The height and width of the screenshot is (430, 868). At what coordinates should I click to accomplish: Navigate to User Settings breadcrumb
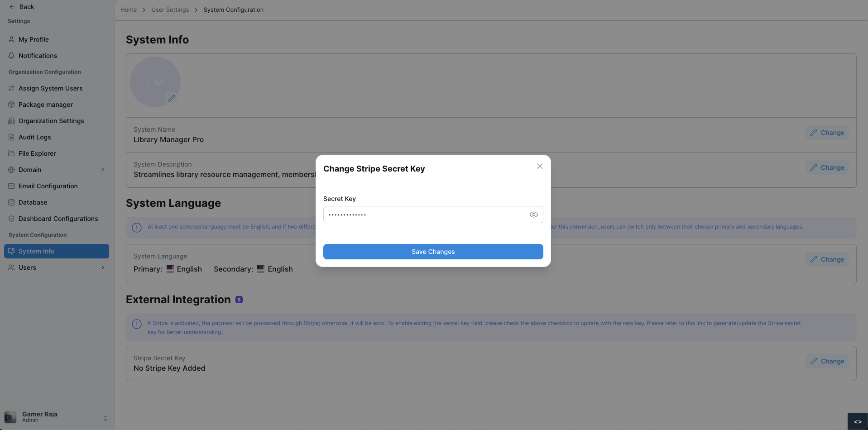[170, 10]
